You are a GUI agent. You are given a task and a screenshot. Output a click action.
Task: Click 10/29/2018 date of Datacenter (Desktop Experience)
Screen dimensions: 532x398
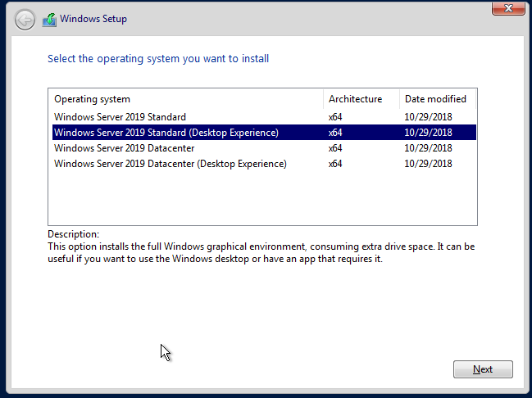428,164
